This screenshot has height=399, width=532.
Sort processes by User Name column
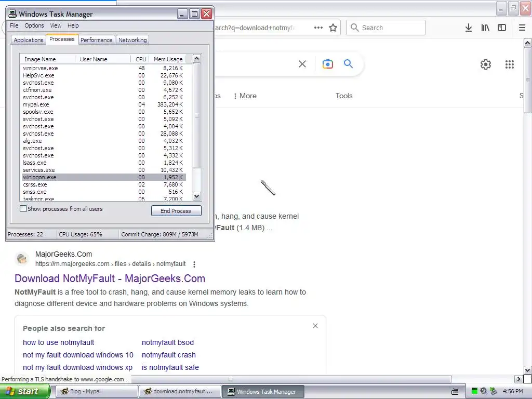(103, 59)
